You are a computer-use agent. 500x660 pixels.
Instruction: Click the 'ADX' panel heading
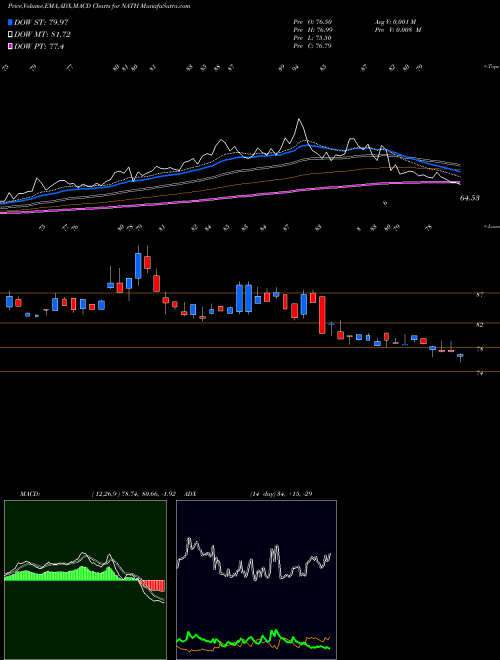(x=189, y=494)
